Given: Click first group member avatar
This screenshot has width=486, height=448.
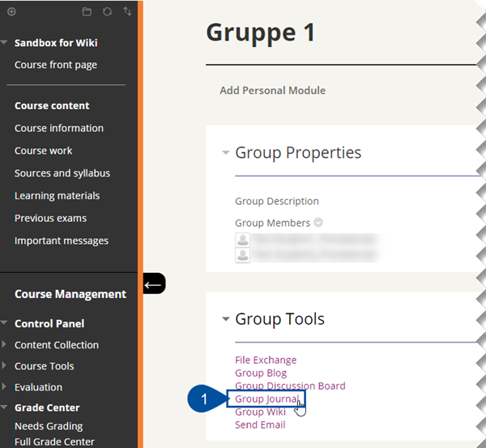Looking at the screenshot, I should coord(243,240).
